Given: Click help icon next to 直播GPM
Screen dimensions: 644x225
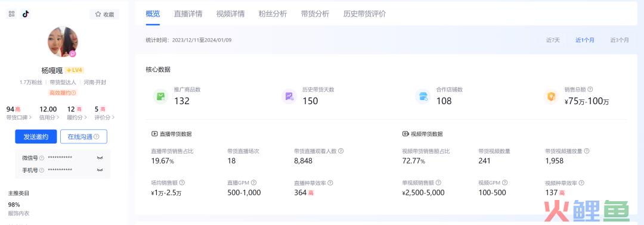Looking at the screenshot, I should 254,183.
